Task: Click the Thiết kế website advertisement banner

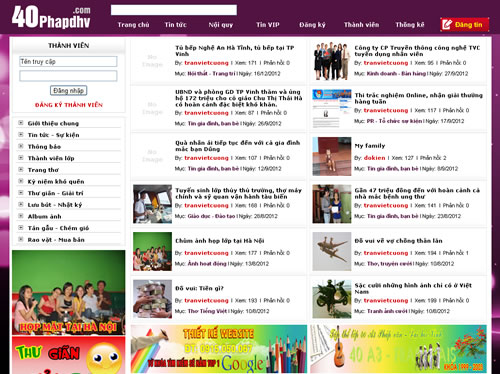Action: 219,349
